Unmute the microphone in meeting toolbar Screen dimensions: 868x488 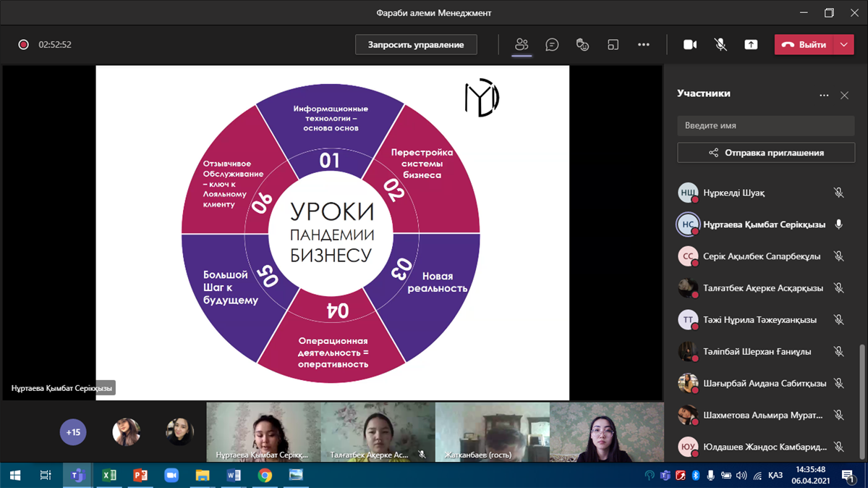click(720, 45)
